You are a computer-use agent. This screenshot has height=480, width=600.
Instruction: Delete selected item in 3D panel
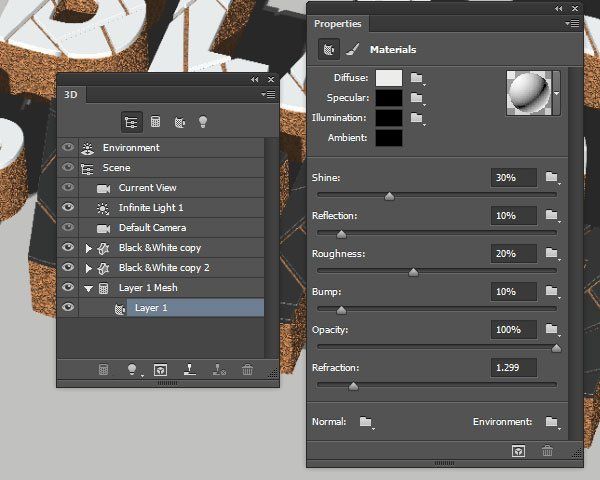(248, 370)
